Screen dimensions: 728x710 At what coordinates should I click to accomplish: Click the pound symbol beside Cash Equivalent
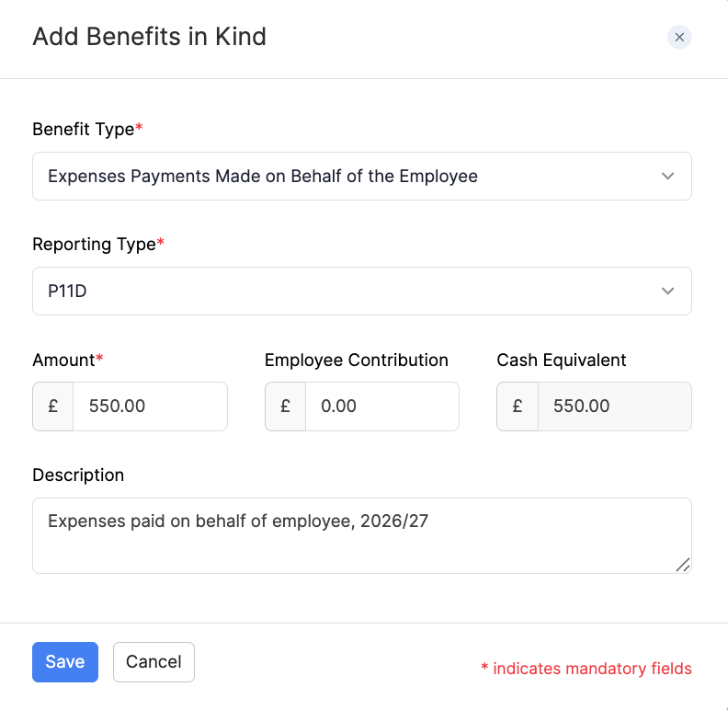pyautogui.click(x=518, y=407)
